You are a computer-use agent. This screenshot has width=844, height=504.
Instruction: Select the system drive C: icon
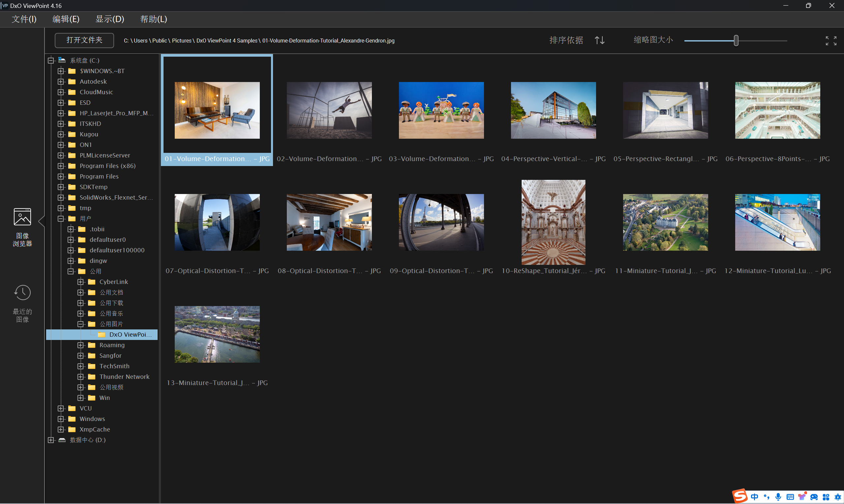click(62, 61)
